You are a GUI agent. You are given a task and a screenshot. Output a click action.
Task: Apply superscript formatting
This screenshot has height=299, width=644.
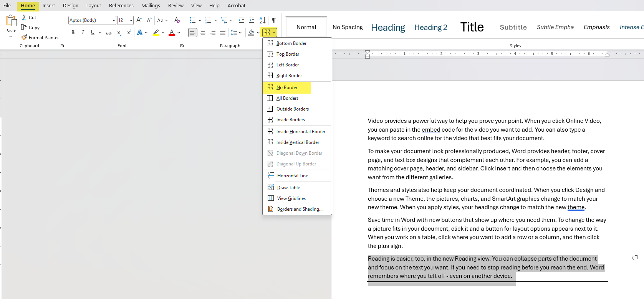tap(129, 33)
